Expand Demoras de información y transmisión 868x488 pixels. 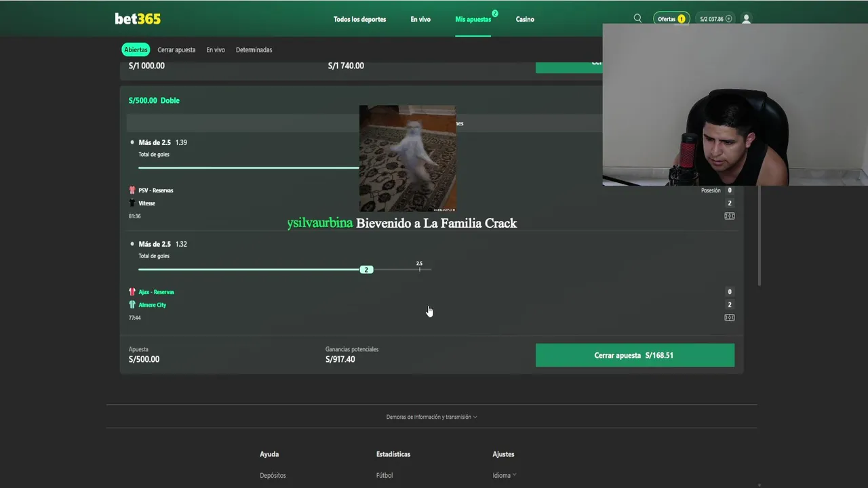tap(431, 417)
